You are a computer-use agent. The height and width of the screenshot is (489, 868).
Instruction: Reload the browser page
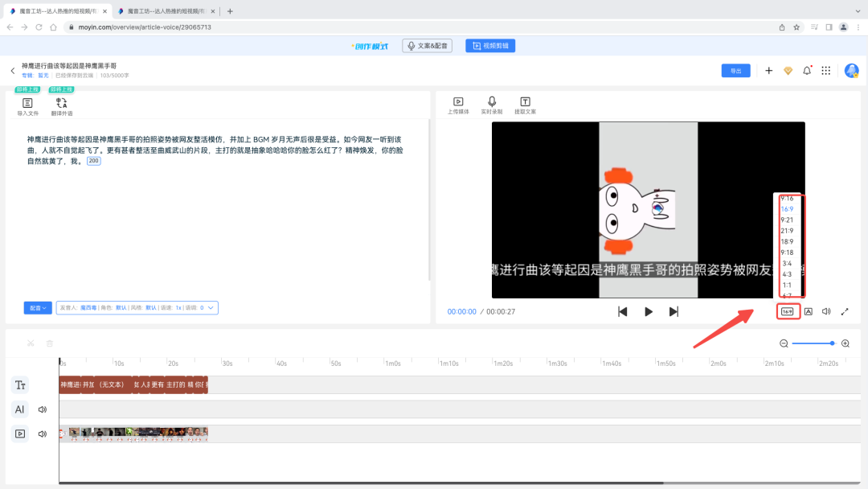coord(39,27)
